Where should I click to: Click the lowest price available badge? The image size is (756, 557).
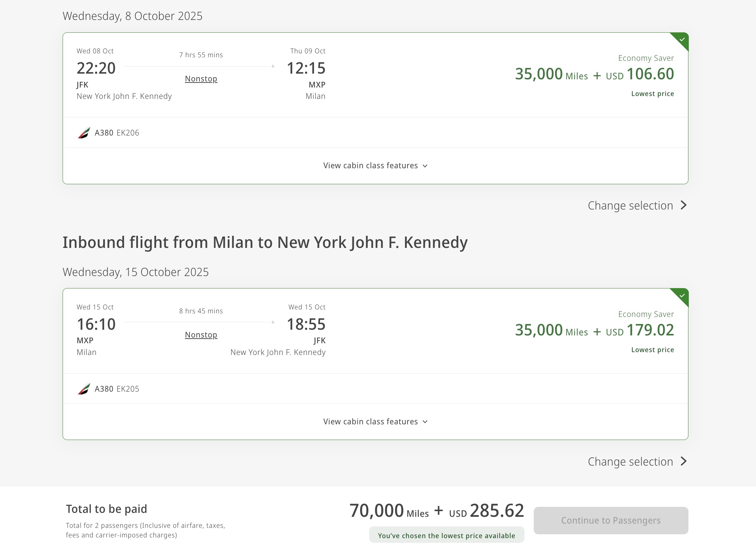(x=447, y=535)
